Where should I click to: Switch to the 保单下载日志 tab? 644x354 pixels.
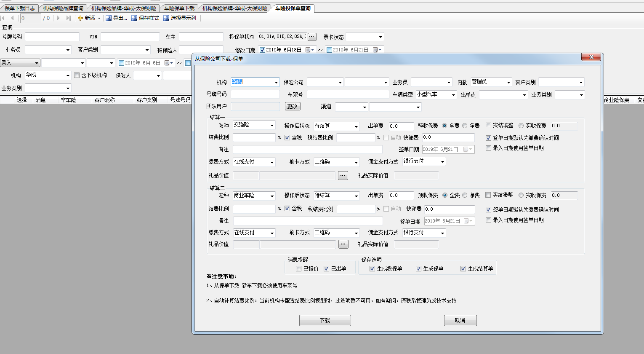20,8
